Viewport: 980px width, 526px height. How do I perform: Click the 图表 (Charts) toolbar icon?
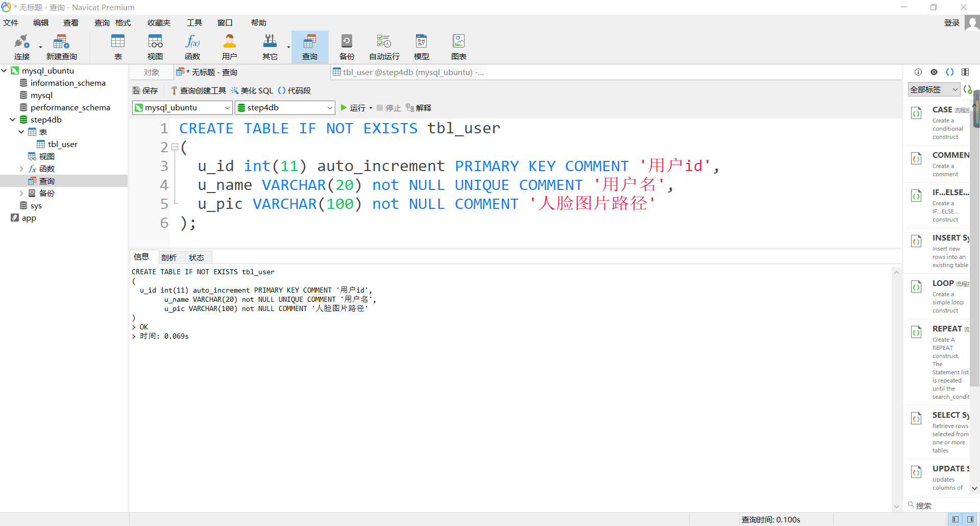[x=458, y=46]
